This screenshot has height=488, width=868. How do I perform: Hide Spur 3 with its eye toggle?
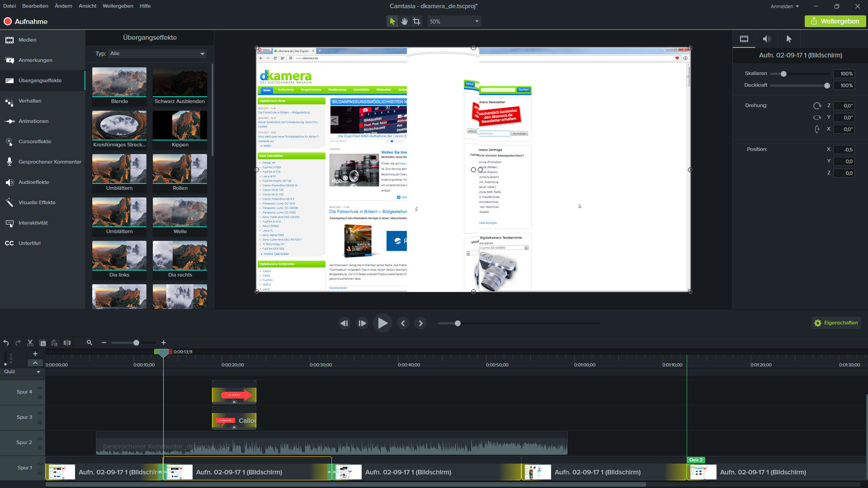(x=40, y=413)
